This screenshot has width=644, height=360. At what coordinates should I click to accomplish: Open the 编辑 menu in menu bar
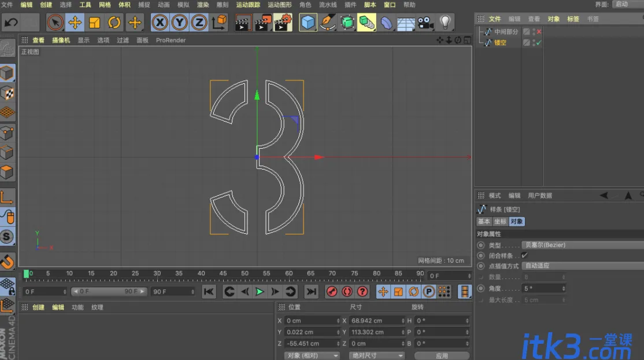coord(26,5)
